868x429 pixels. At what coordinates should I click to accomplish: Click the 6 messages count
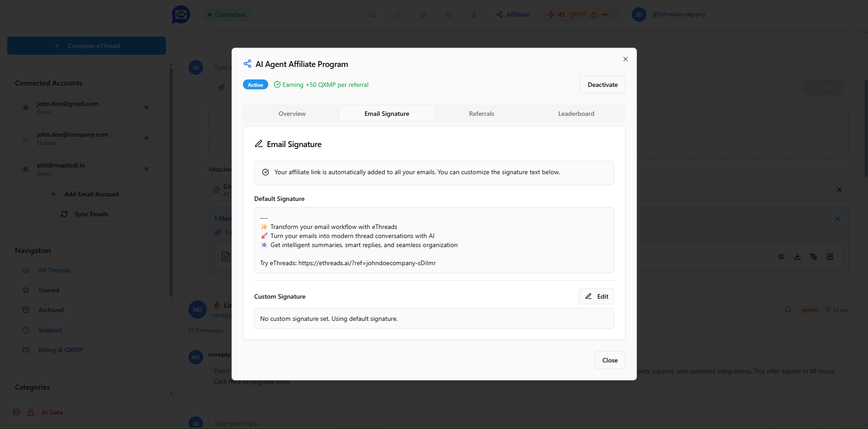pyautogui.click(x=206, y=330)
